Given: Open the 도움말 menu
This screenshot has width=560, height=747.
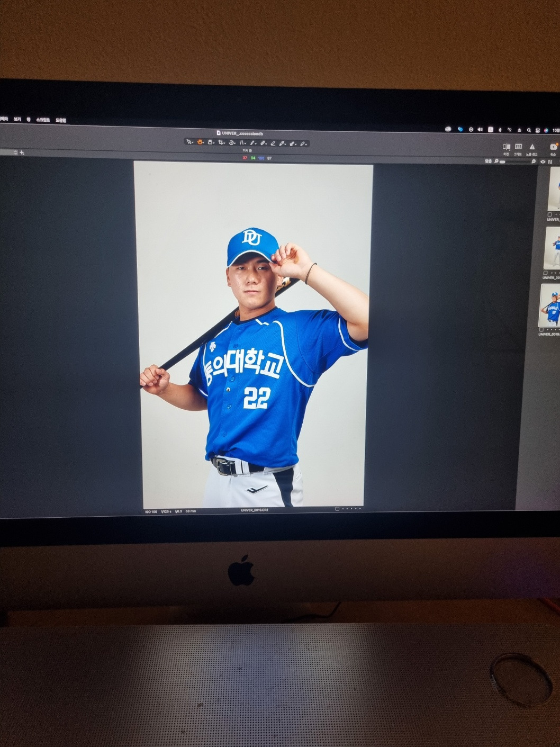Looking at the screenshot, I should tap(61, 120).
